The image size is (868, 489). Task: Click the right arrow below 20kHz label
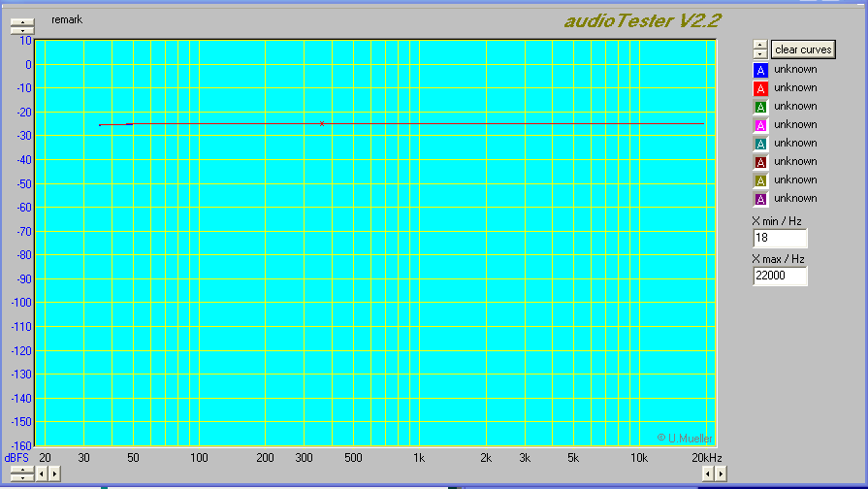tap(721, 473)
